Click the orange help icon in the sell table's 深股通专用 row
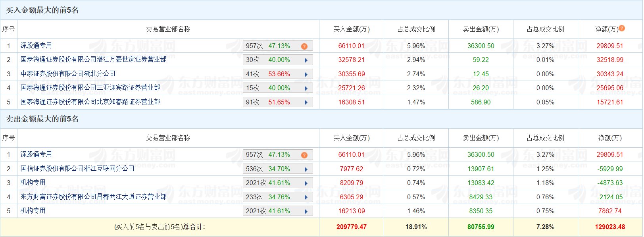Screen dimensions: 644x237 point(304,155)
